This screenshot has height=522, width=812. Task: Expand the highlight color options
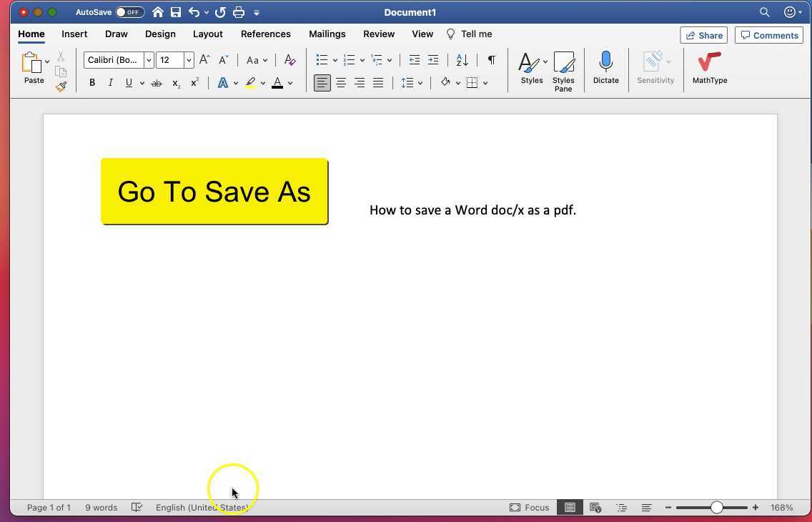point(262,83)
